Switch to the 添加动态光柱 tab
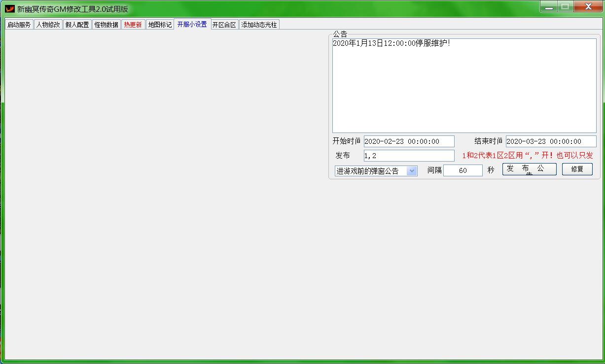The width and height of the screenshot is (605, 364). pyautogui.click(x=259, y=25)
